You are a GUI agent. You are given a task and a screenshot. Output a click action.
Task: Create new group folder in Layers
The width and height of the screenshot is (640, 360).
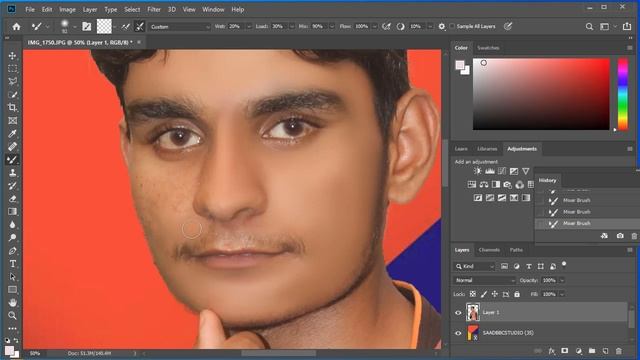click(x=592, y=351)
